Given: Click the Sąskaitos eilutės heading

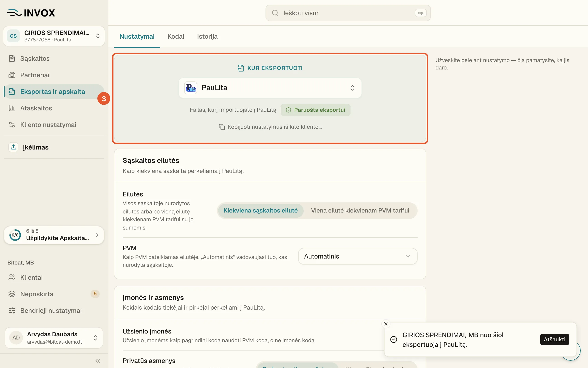Looking at the screenshot, I should click(x=151, y=160).
